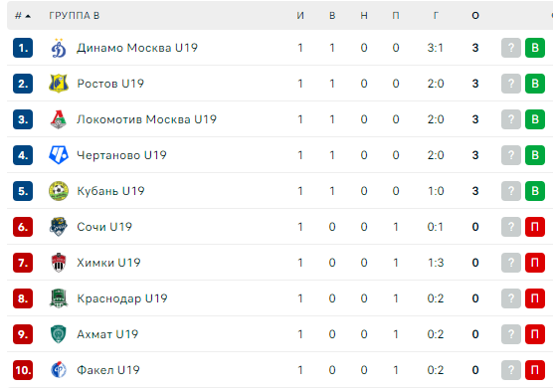
Task: Click the Ростов U19 crest icon
Action: [59, 84]
